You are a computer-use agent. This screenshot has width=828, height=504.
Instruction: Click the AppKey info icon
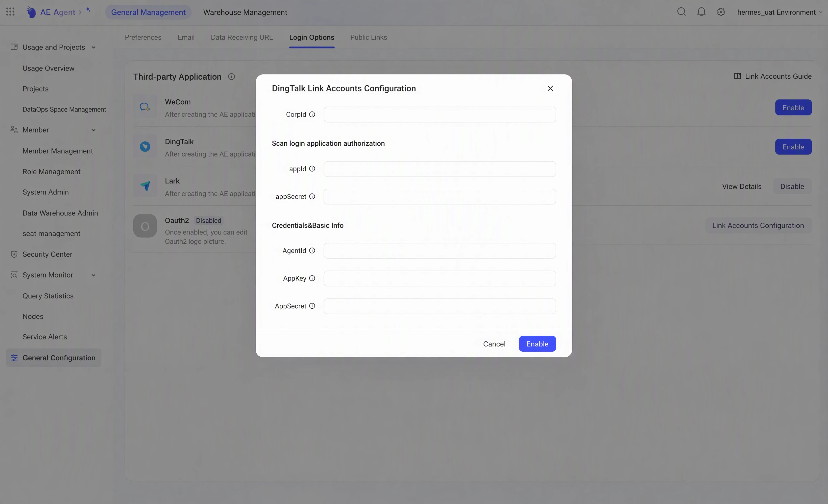coord(312,278)
